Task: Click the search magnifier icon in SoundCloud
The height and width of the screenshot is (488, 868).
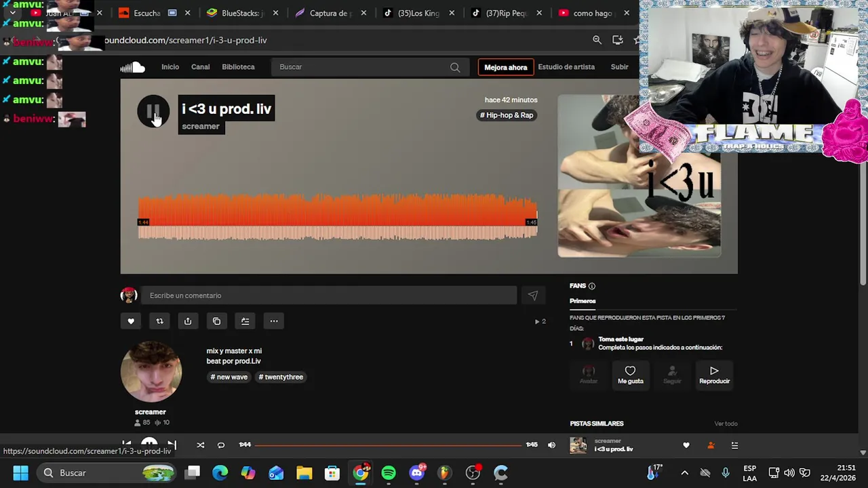Action: click(455, 67)
